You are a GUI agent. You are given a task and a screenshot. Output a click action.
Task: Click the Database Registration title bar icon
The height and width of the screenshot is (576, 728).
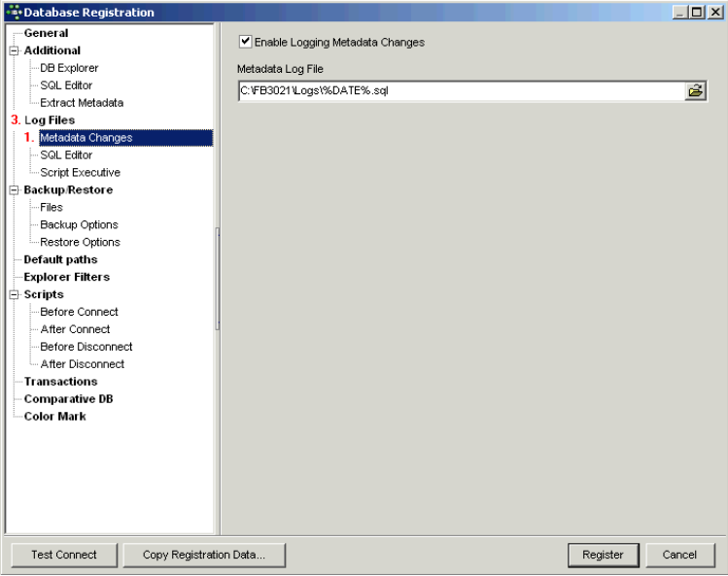12,12
